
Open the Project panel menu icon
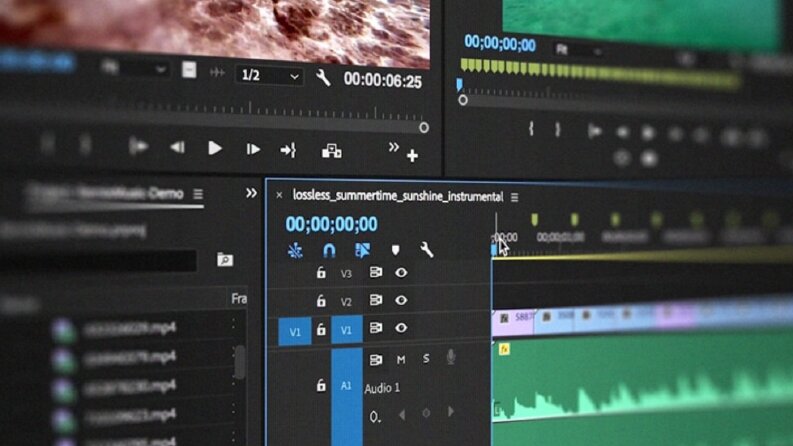coord(198,194)
